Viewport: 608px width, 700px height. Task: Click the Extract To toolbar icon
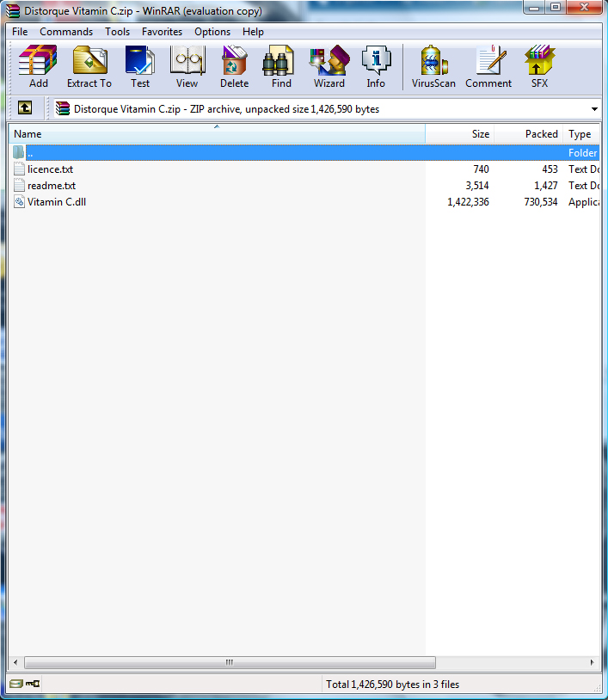89,66
